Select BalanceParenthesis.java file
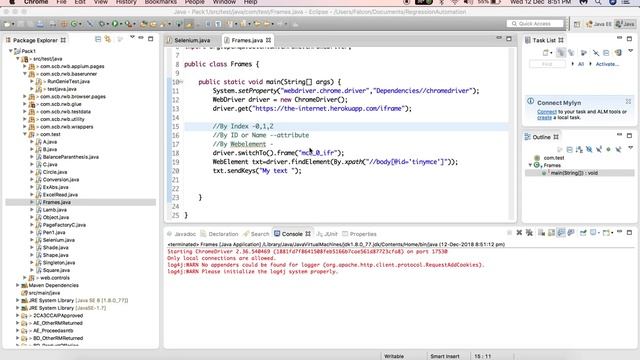The height and width of the screenshot is (360, 640). (71, 157)
